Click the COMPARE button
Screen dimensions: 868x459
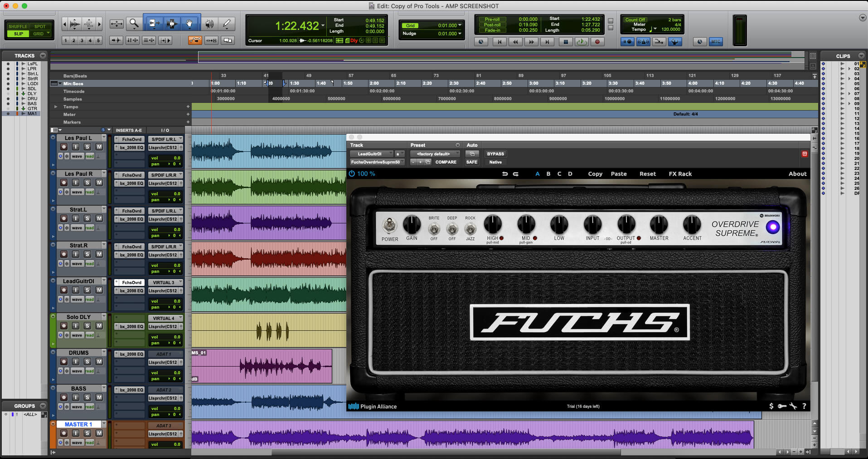point(446,162)
